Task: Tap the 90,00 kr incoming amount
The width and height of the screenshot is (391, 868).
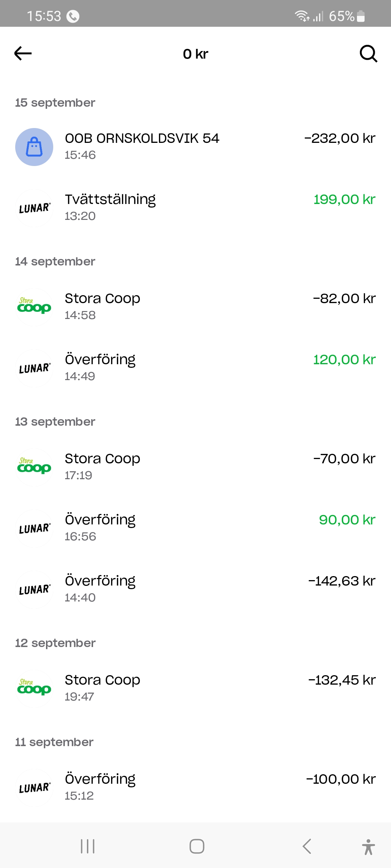Action: 347,520
